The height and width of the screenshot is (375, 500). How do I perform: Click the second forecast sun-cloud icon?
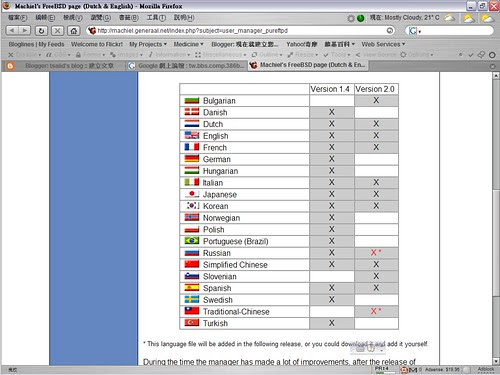coord(488,18)
